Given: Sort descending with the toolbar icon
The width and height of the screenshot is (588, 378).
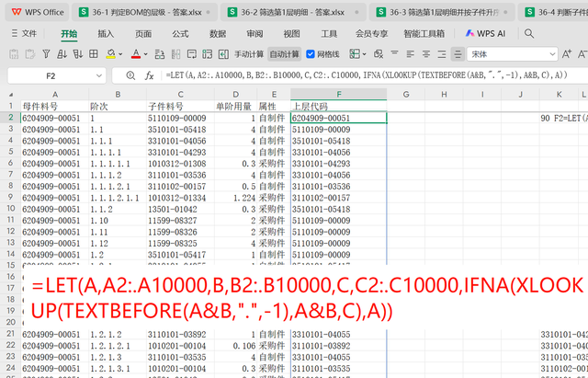Looking at the screenshot, I should tap(77, 54).
